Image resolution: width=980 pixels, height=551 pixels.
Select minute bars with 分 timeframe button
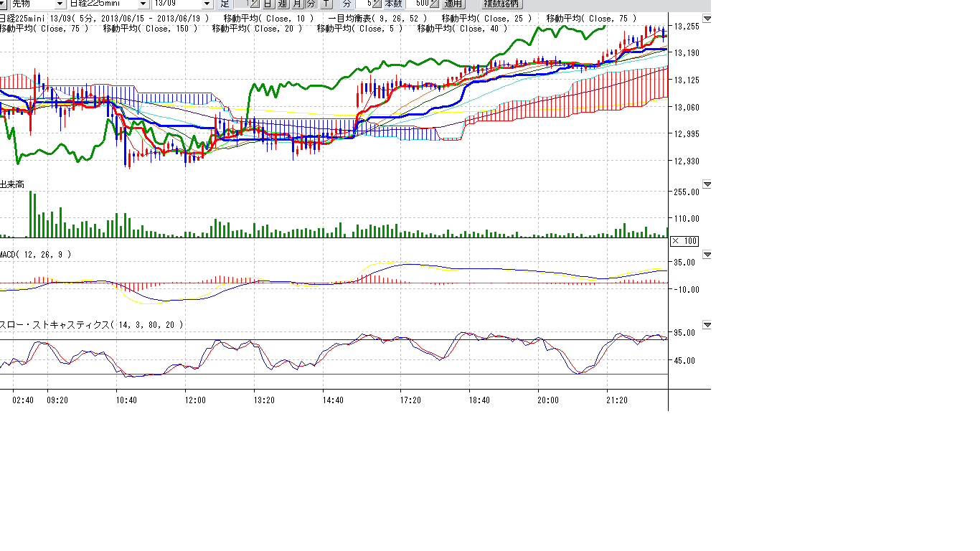click(311, 4)
